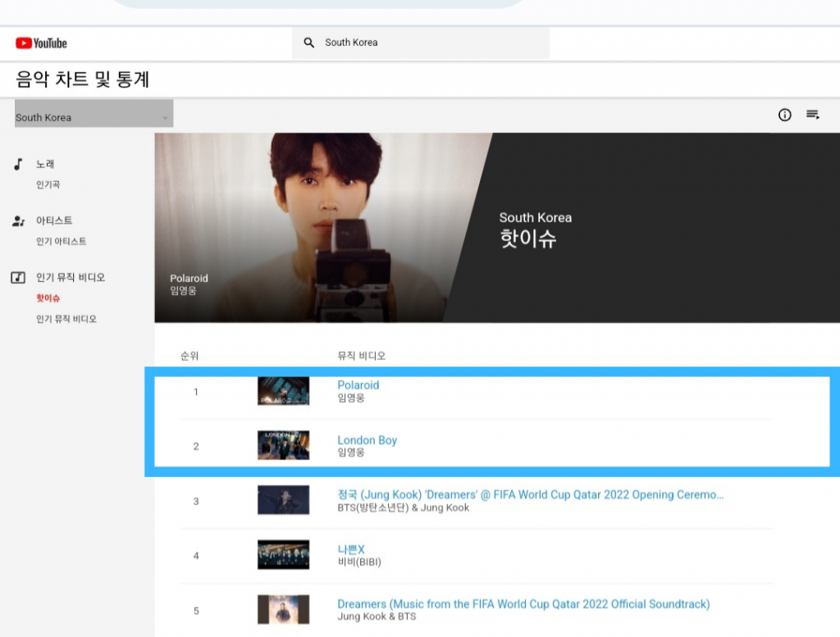Click the artists sidebar icon
Image resolution: width=840 pixels, height=637 pixels.
18,221
